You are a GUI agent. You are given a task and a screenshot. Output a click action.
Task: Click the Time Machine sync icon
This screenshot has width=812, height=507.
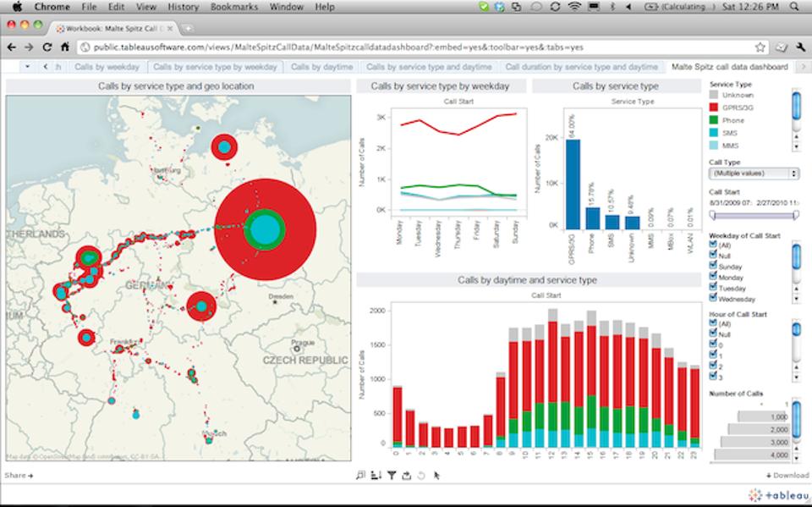[555, 7]
